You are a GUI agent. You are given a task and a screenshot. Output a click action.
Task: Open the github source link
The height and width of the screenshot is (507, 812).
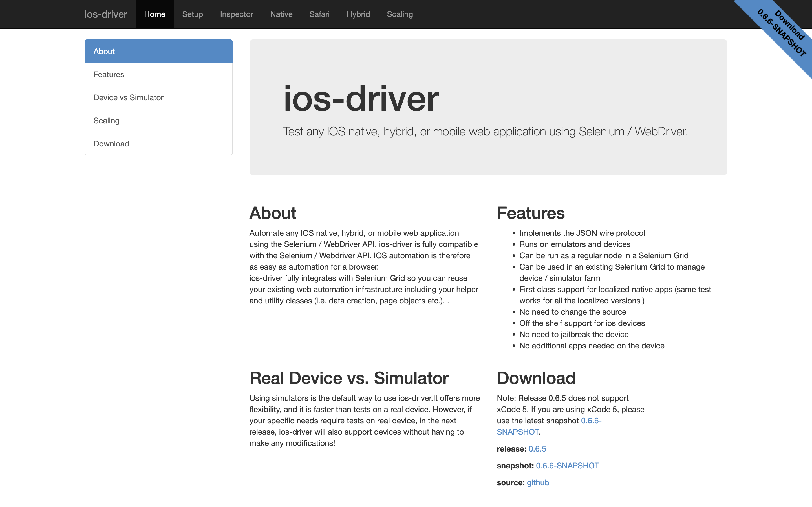tap(538, 482)
